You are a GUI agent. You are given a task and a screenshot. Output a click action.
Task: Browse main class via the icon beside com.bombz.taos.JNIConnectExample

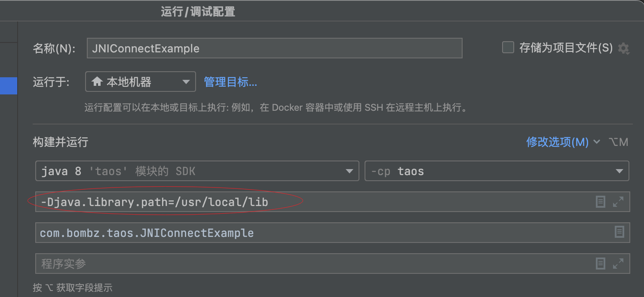619,232
